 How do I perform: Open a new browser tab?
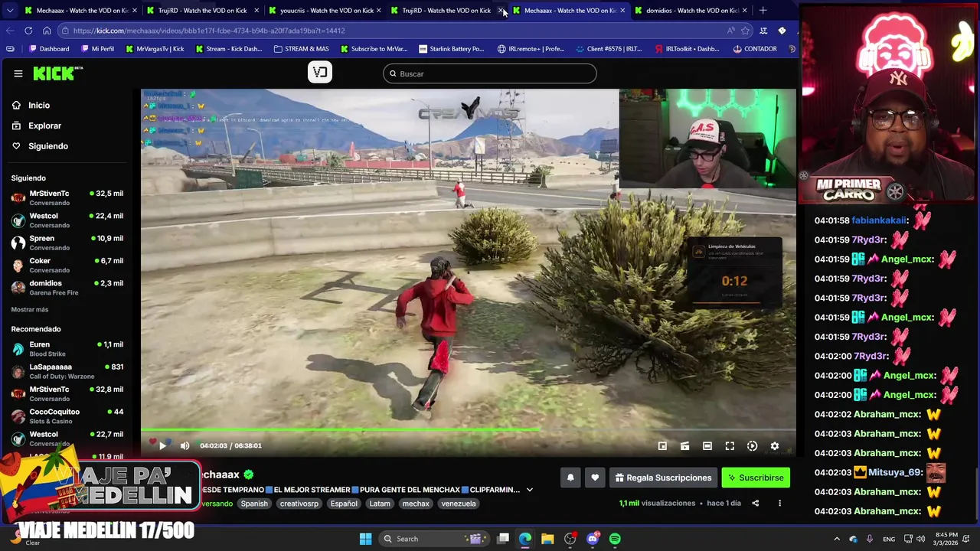coord(763,10)
